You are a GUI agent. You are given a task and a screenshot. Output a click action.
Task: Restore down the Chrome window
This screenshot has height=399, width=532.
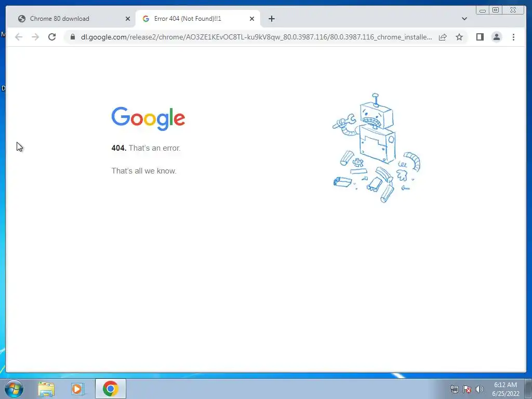[x=496, y=10]
